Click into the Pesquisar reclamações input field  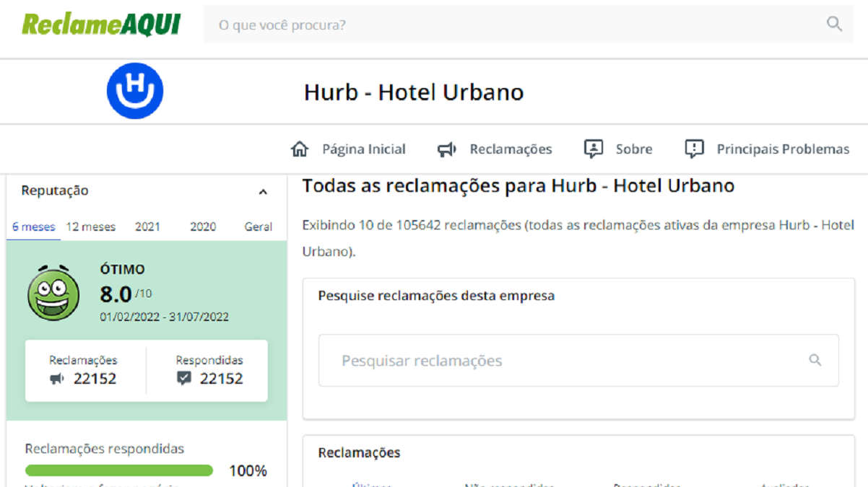tap(563, 361)
